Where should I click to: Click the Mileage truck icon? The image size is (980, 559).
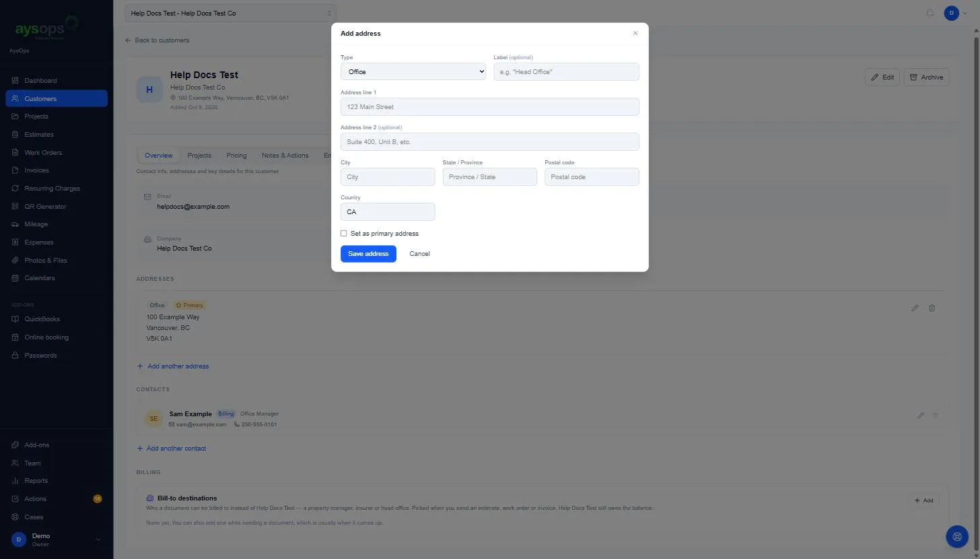(15, 224)
